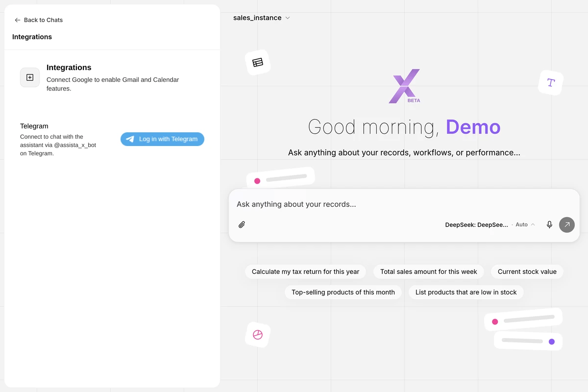Click the purple X BETA logo

click(404, 86)
